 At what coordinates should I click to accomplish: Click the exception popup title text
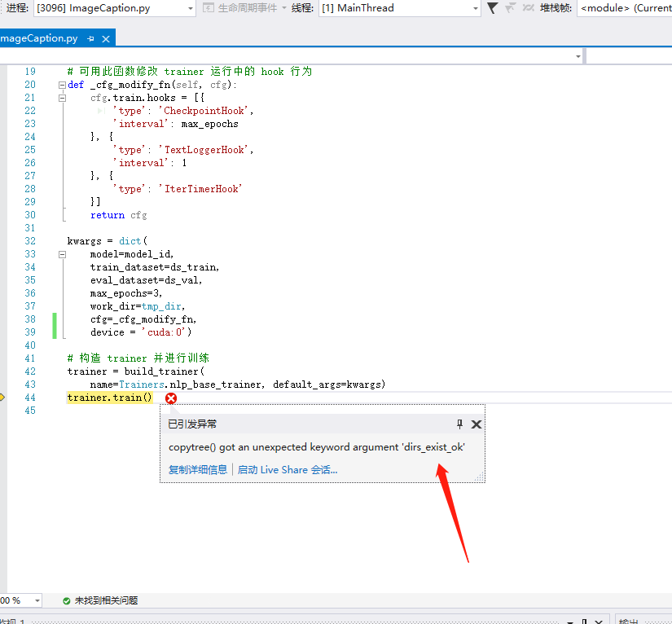point(192,424)
